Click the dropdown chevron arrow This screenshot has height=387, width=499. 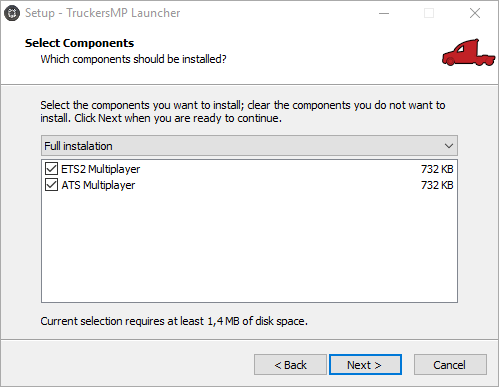point(449,146)
